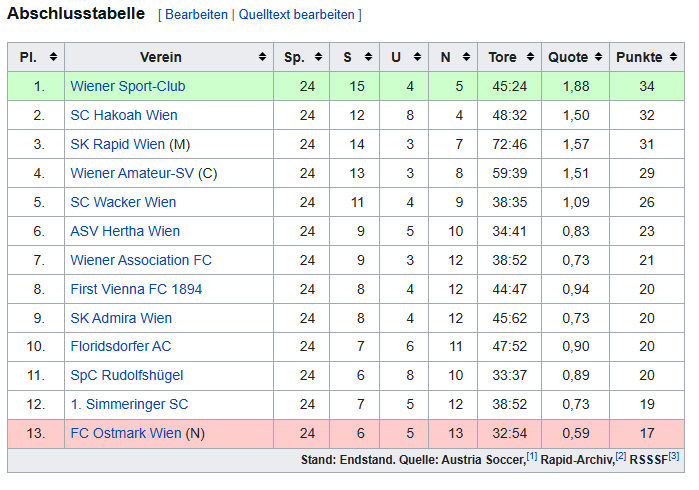
Task: Open FC Ostmark Wien article
Action: pos(126,434)
